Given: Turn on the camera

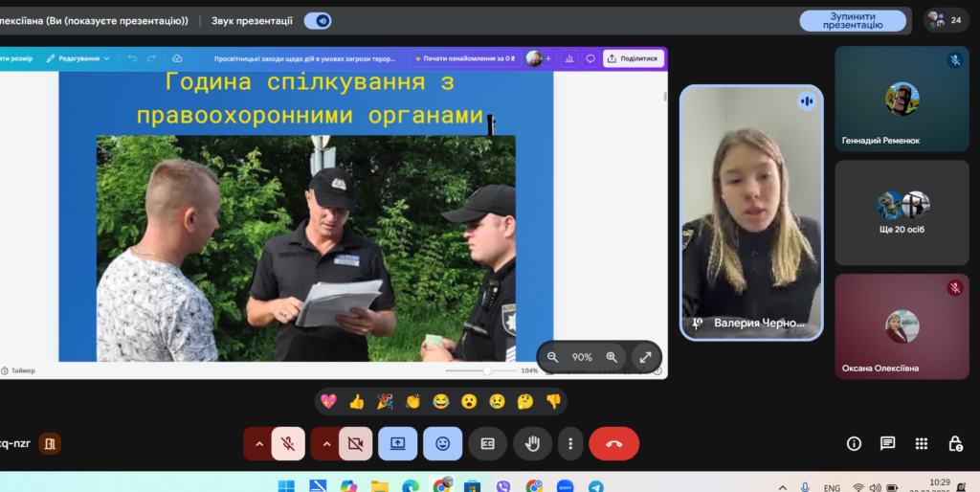Looking at the screenshot, I should pos(356,443).
